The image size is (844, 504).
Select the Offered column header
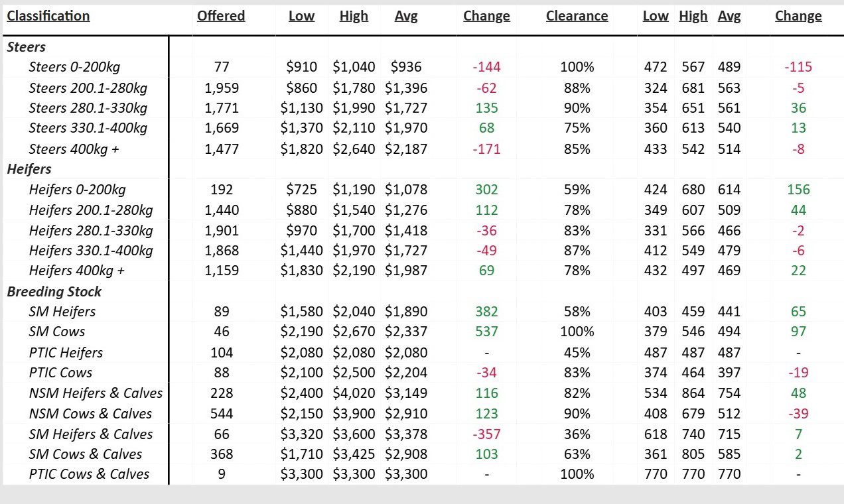(221, 16)
